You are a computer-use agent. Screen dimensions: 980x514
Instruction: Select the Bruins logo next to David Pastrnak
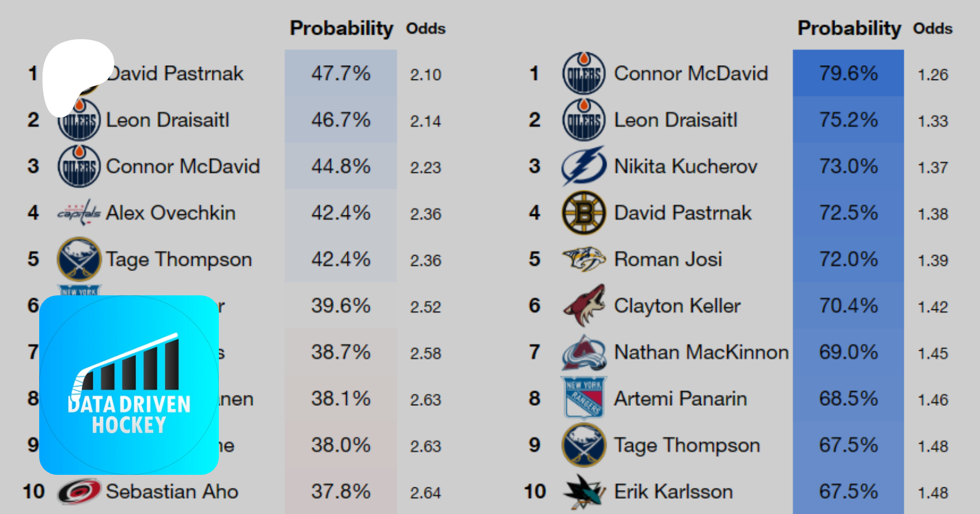click(584, 213)
